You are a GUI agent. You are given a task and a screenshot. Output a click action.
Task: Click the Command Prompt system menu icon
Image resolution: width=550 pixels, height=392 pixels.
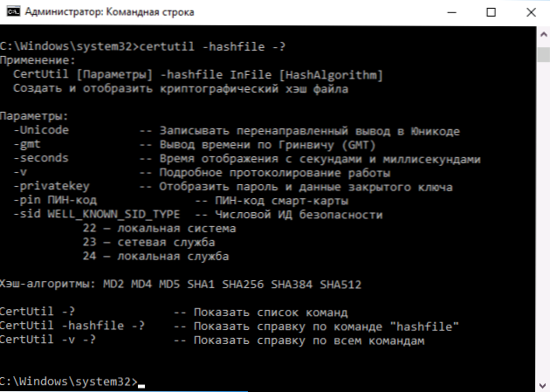[13, 11]
